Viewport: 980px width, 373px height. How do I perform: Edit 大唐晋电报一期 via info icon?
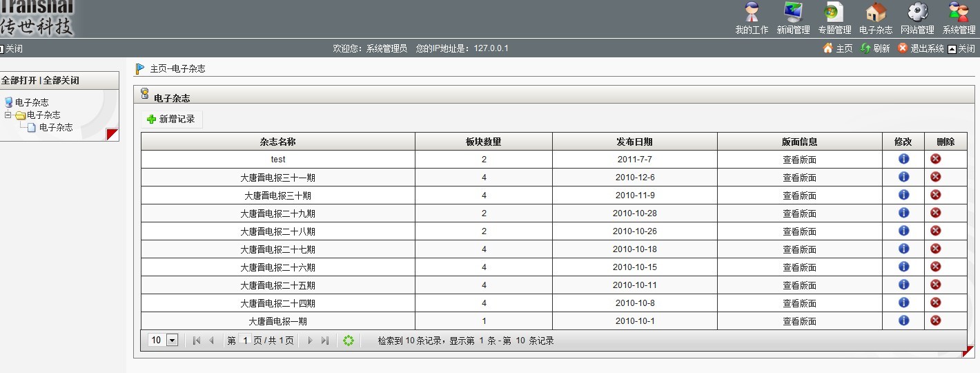[903, 321]
